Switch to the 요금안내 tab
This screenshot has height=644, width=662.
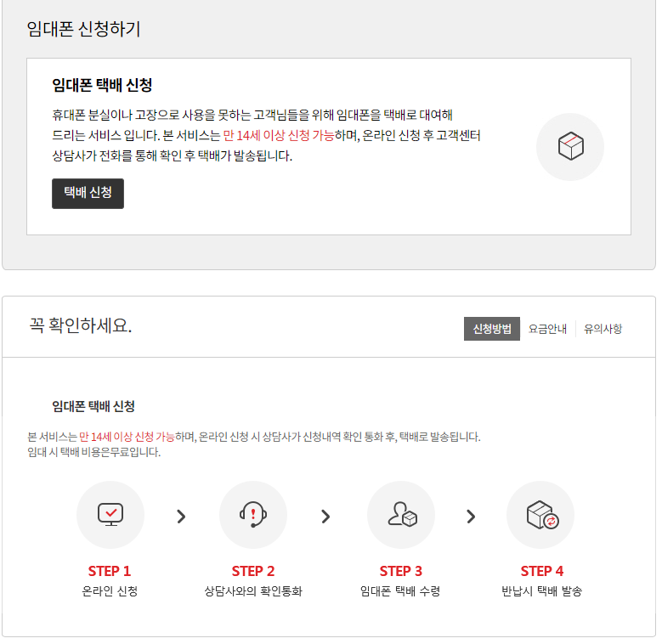point(547,329)
